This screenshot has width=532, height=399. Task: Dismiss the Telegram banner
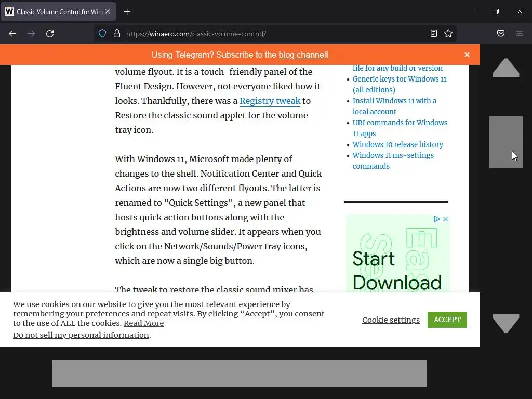467,55
